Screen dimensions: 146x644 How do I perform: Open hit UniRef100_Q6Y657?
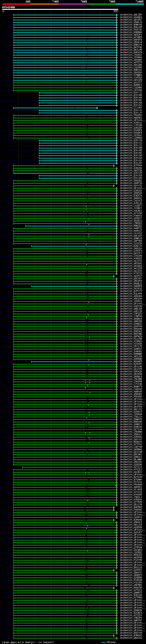pos(131,20)
